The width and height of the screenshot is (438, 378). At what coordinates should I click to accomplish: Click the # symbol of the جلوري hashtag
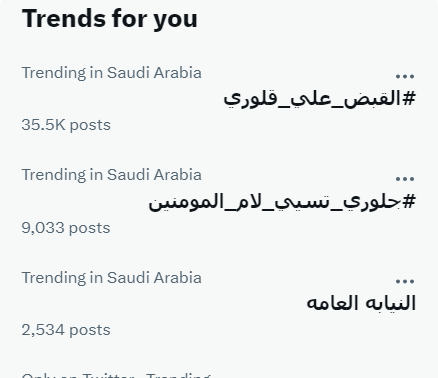pyautogui.click(x=409, y=201)
